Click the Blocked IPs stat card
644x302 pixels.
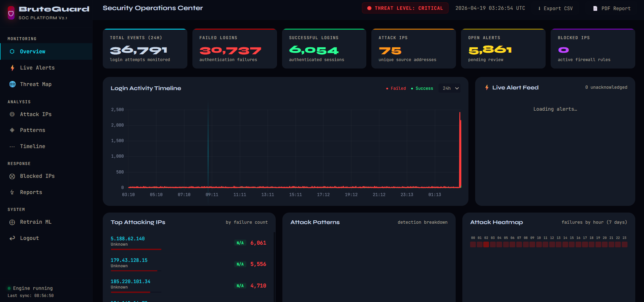[x=593, y=49]
